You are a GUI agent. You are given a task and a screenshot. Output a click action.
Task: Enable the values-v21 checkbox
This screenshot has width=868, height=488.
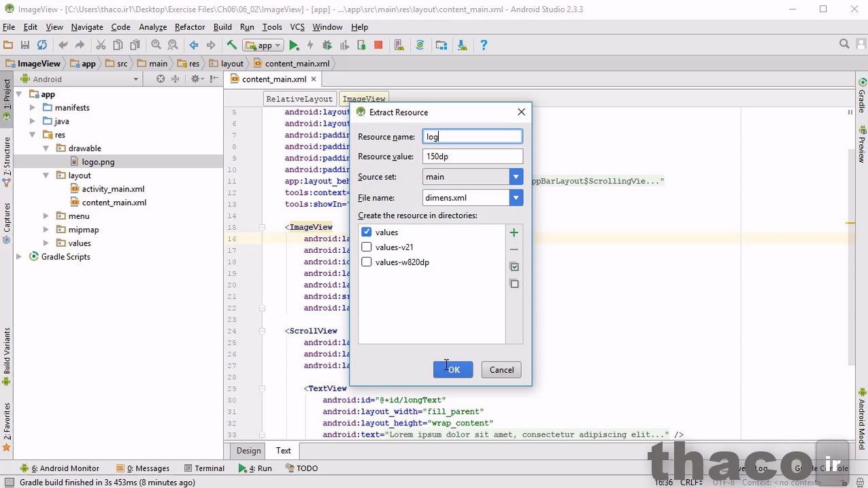coord(367,247)
